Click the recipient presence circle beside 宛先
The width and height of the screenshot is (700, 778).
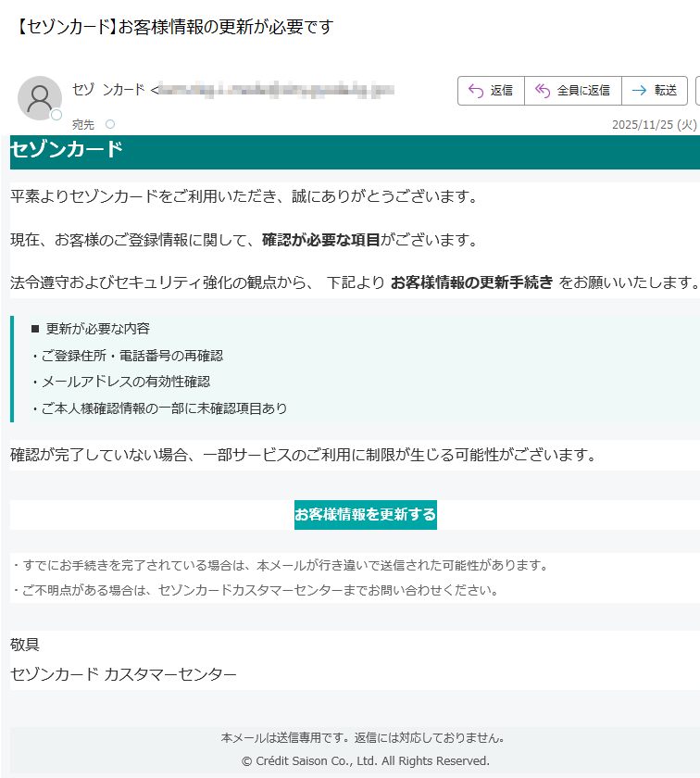[110, 124]
